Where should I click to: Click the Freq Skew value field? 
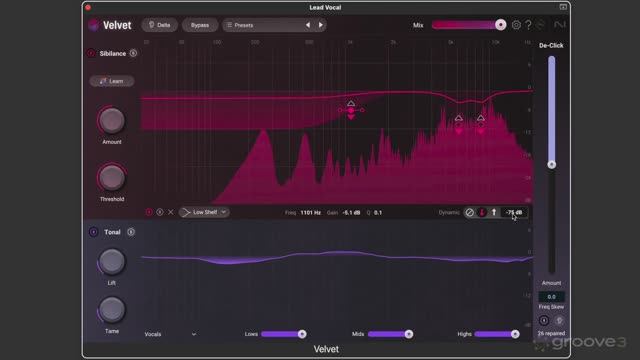[551, 297]
